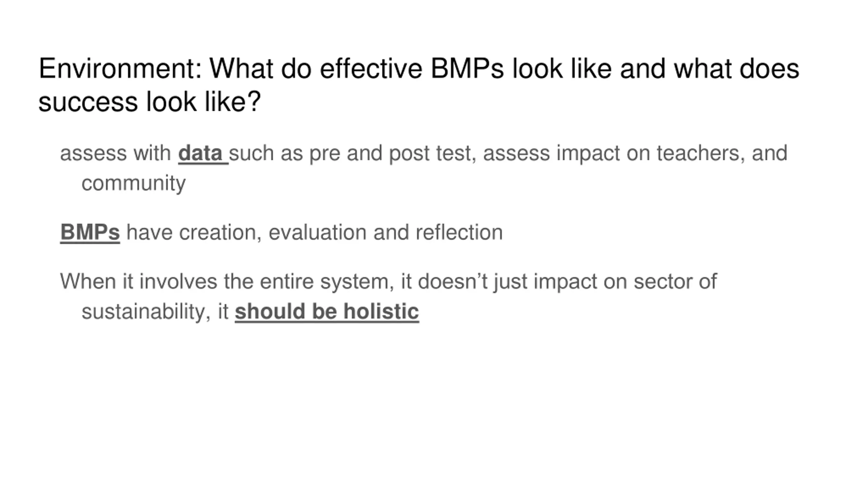Place the cursor on "assess with" at the bullet start
Image resolution: width=868 pixels, height=488 pixels.
click(x=116, y=153)
